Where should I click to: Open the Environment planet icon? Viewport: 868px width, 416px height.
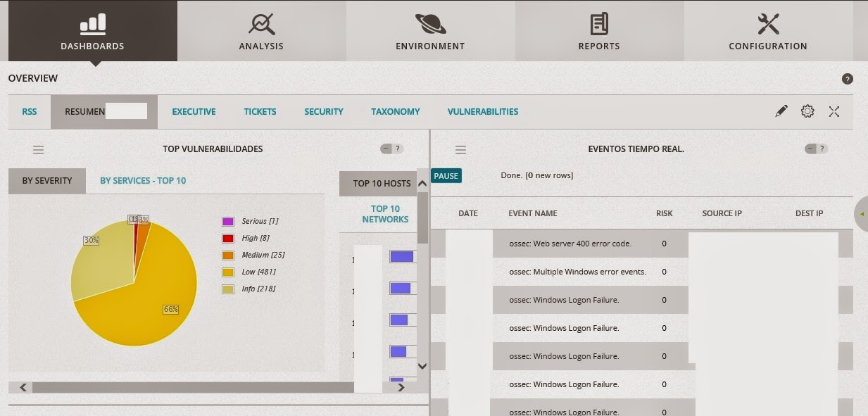[x=430, y=24]
